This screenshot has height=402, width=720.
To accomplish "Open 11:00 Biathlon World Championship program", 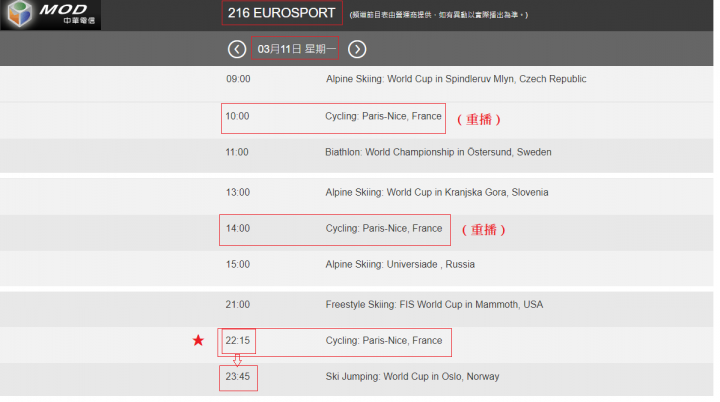I will [357, 156].
